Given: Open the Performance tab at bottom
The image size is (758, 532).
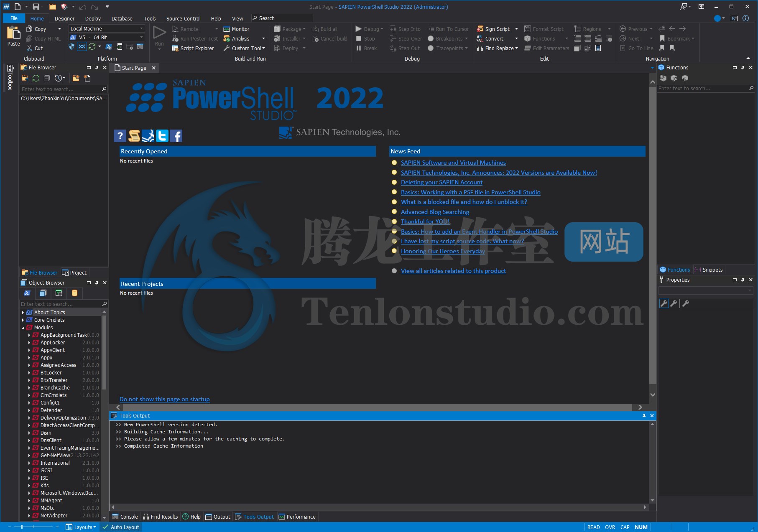Looking at the screenshot, I should click(x=297, y=517).
